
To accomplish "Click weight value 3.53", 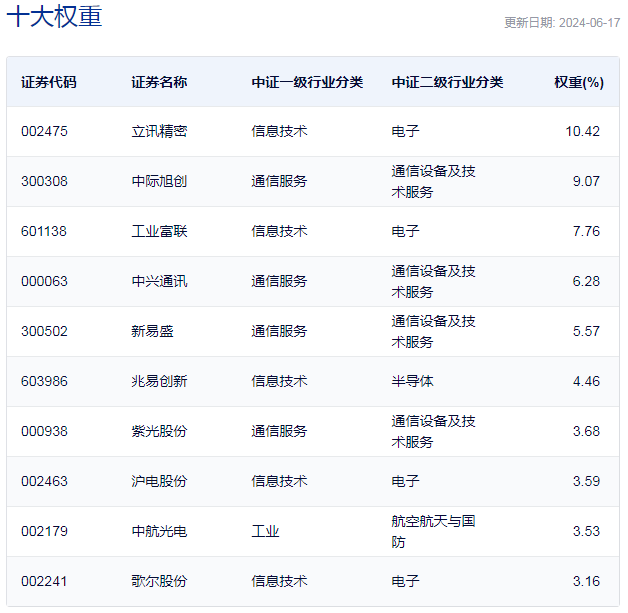I will 586,532.
